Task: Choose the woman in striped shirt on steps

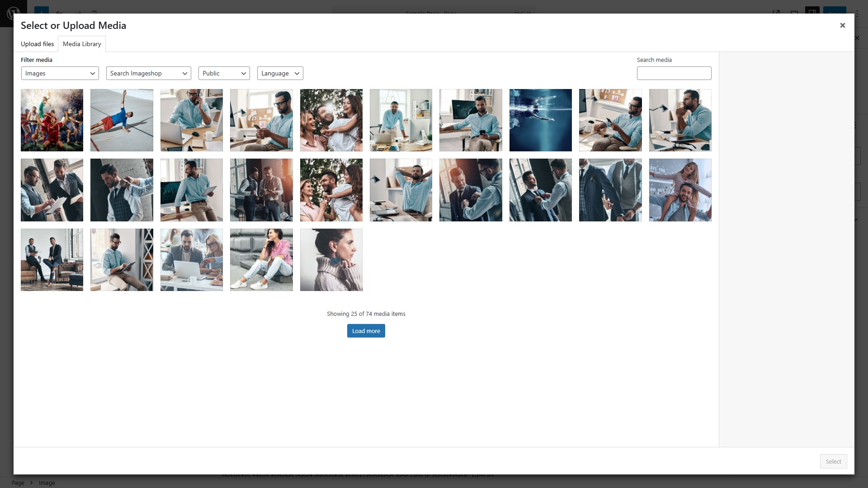Action: coord(261,260)
